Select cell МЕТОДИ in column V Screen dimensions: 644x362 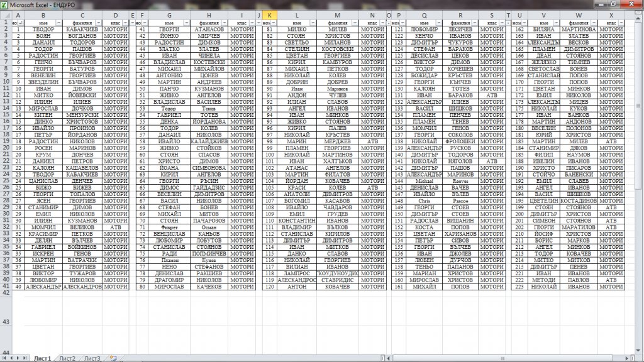coord(544,280)
